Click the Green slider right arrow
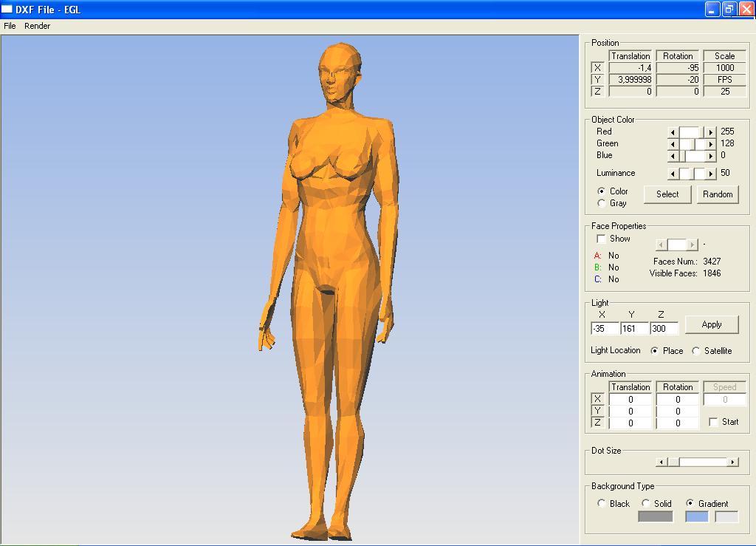 (710, 144)
